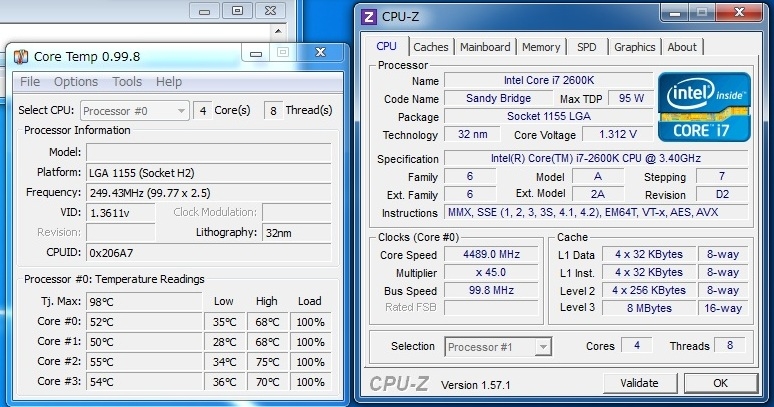Click the Frequency value 249.43MHz
774x407 pixels.
click(208, 193)
